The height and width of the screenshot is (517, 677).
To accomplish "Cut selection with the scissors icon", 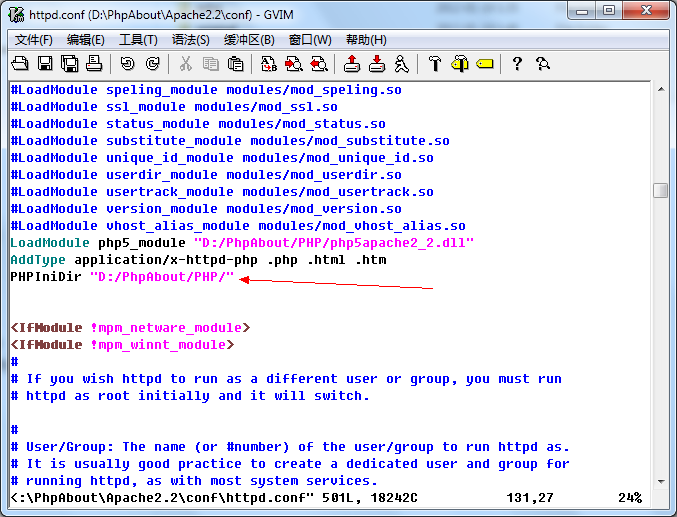I will (185, 64).
